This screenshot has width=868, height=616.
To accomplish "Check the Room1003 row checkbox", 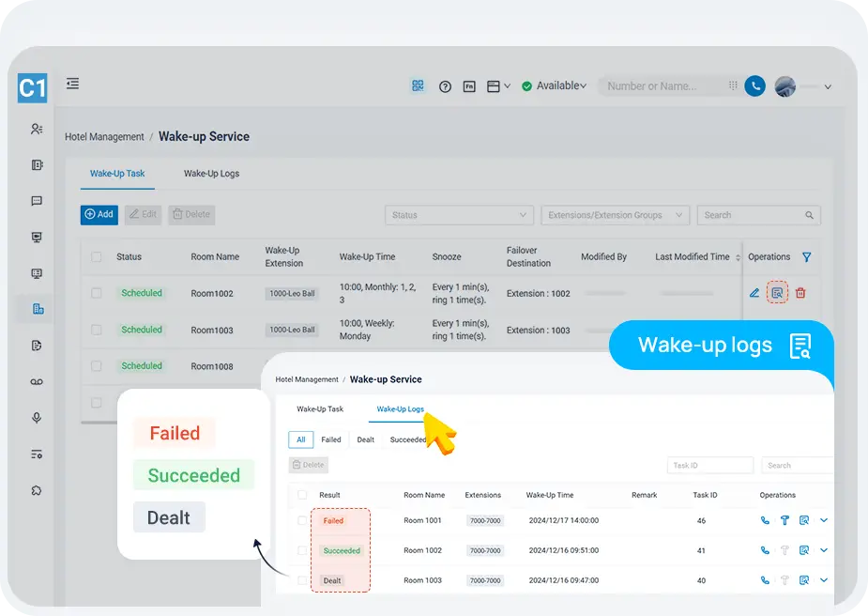I will click(x=97, y=330).
